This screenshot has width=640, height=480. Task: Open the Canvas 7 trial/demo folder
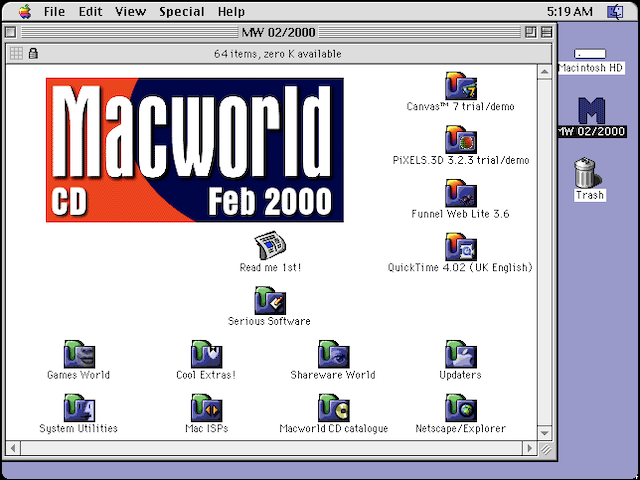point(460,86)
